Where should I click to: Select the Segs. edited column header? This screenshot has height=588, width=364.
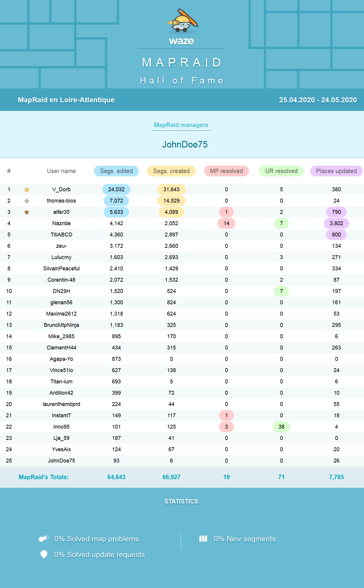click(116, 171)
